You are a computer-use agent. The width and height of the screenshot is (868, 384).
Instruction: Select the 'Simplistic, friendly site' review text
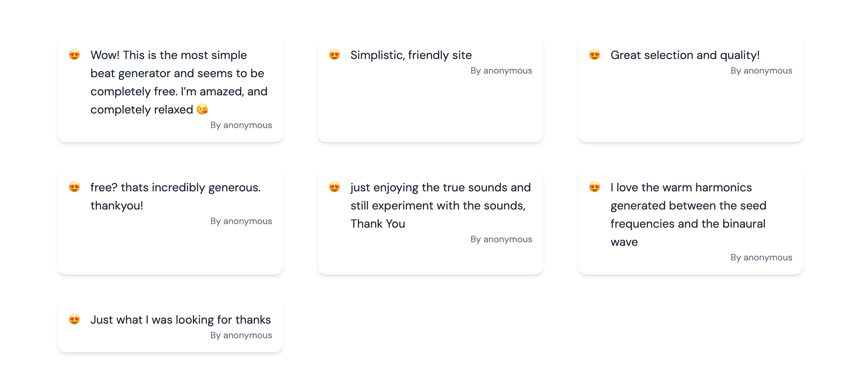(411, 55)
